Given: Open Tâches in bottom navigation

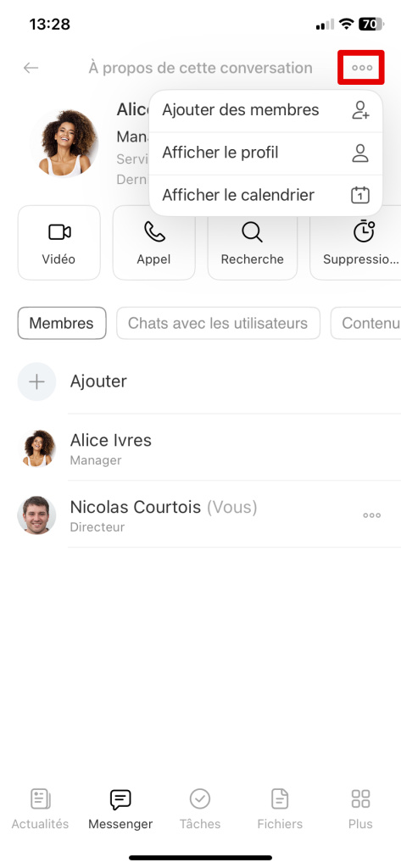Looking at the screenshot, I should point(200,809).
